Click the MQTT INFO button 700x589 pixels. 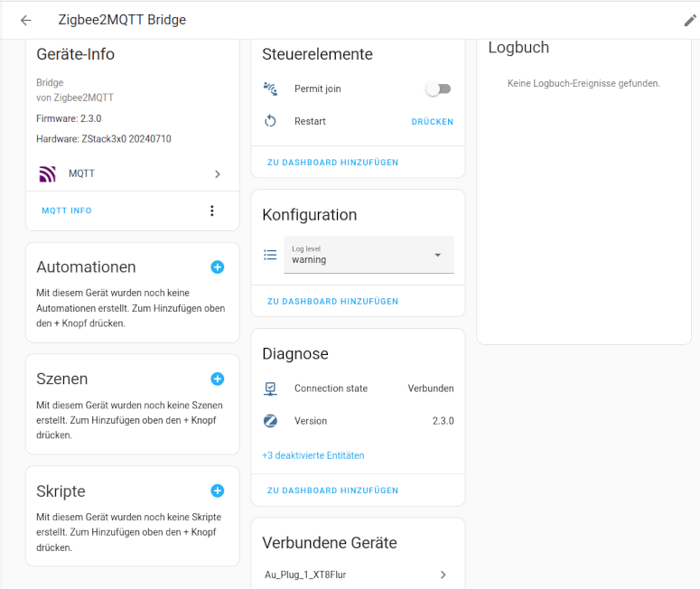tap(67, 210)
